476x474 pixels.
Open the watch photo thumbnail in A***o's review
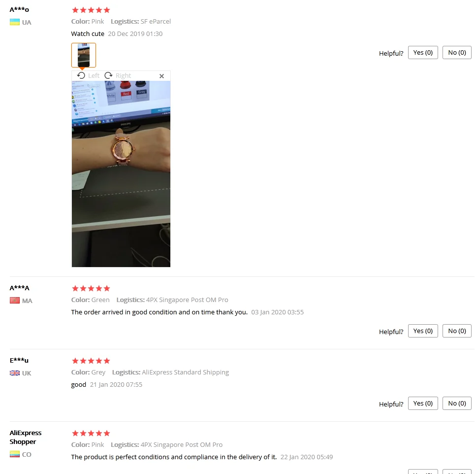(84, 55)
